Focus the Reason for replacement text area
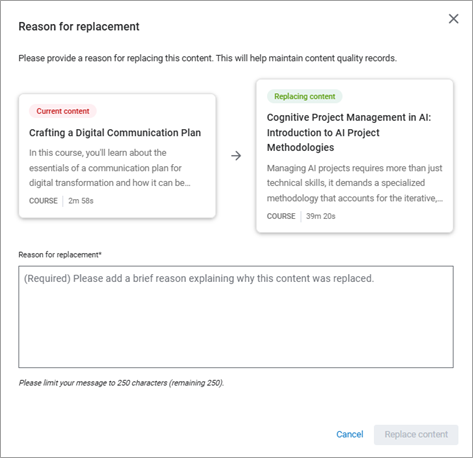 coord(236,317)
